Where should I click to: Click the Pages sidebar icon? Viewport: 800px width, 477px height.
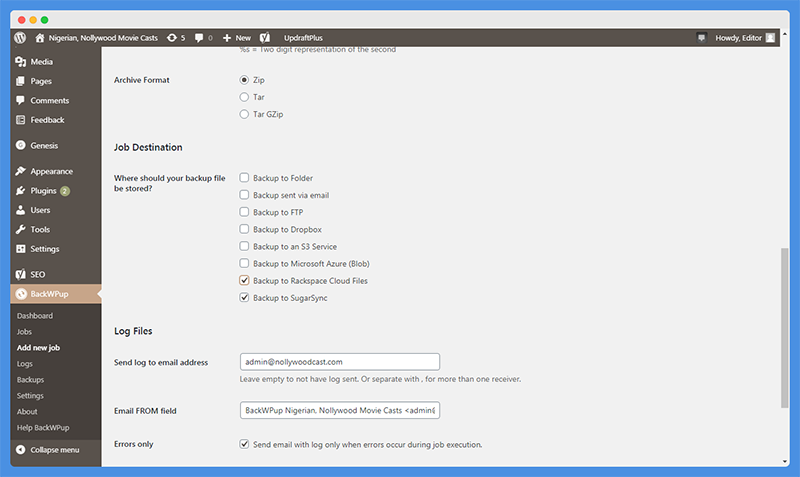click(20, 81)
